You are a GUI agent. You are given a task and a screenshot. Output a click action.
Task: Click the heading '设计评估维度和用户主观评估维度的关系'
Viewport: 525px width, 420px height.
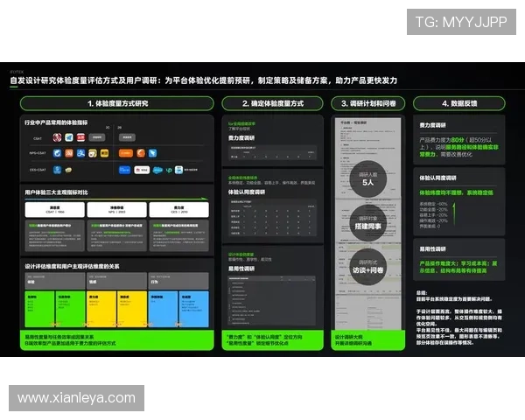(x=72, y=267)
